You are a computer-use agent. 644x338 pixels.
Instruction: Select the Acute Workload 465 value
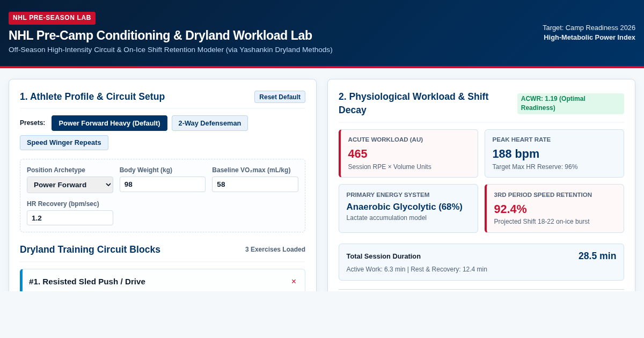click(x=357, y=154)
